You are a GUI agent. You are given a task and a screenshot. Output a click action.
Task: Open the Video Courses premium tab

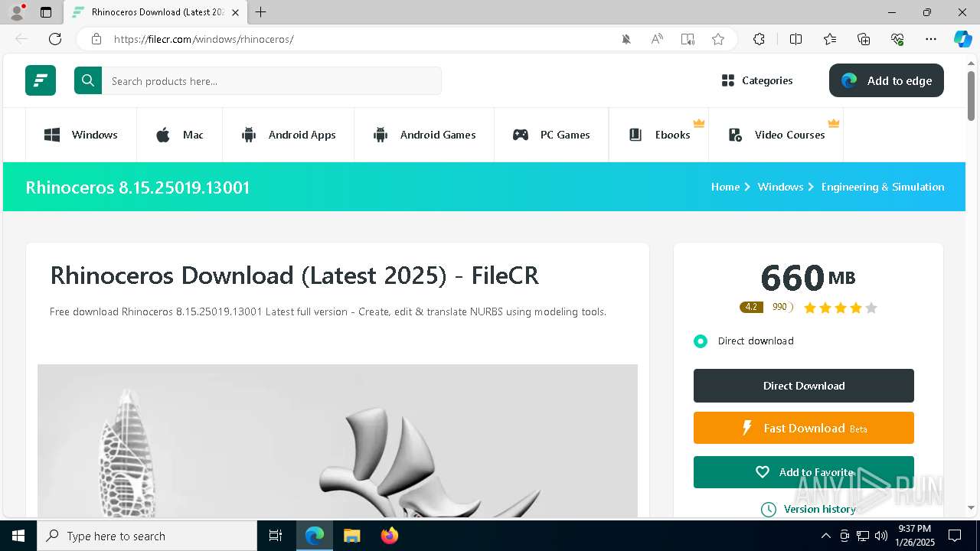(x=776, y=135)
